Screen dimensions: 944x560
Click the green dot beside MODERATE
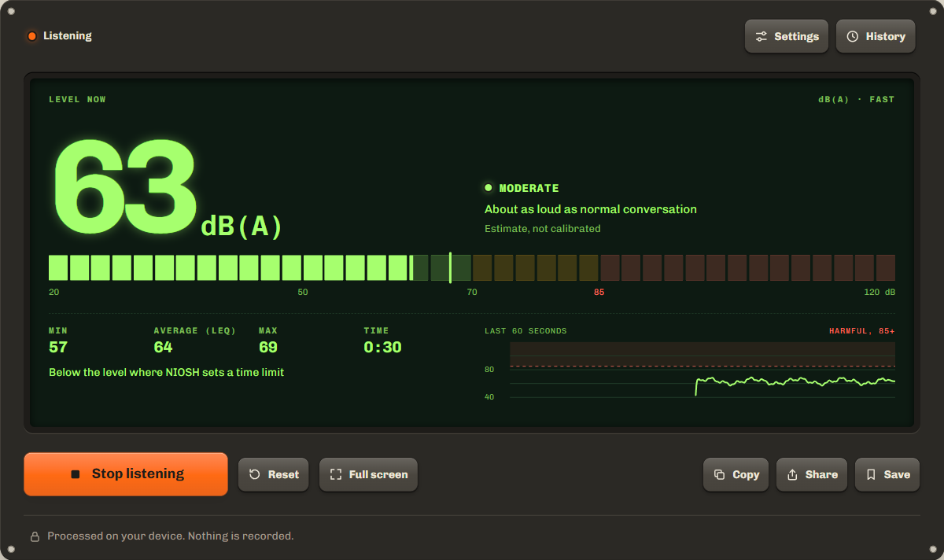[489, 188]
